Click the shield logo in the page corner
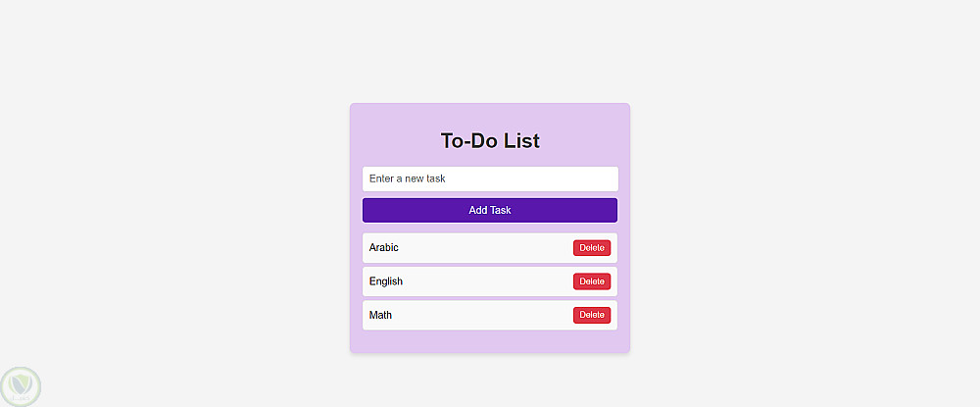Screen dimensions: 980x407 (21, 386)
